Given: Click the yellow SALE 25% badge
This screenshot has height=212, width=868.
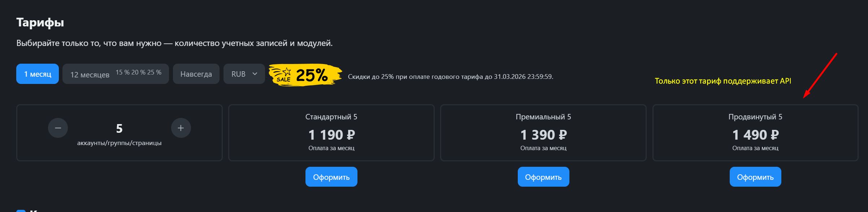Looking at the screenshot, I should [x=305, y=75].
